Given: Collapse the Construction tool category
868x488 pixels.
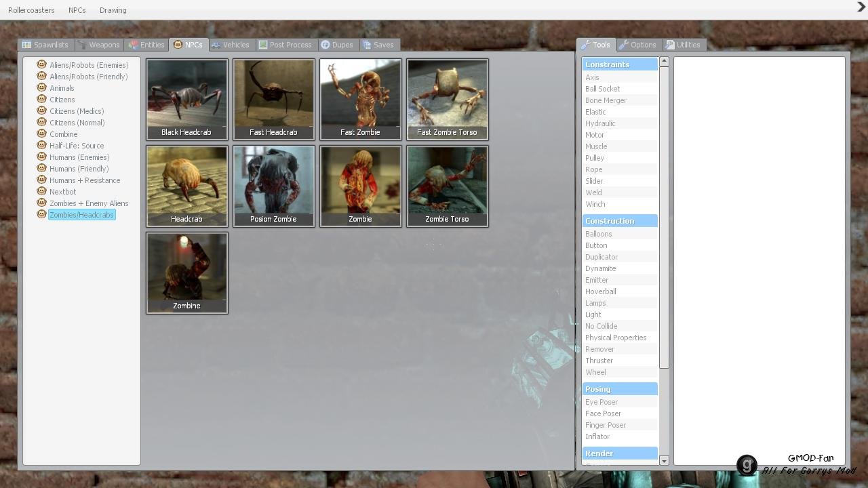Looking at the screenshot, I should 620,221.
